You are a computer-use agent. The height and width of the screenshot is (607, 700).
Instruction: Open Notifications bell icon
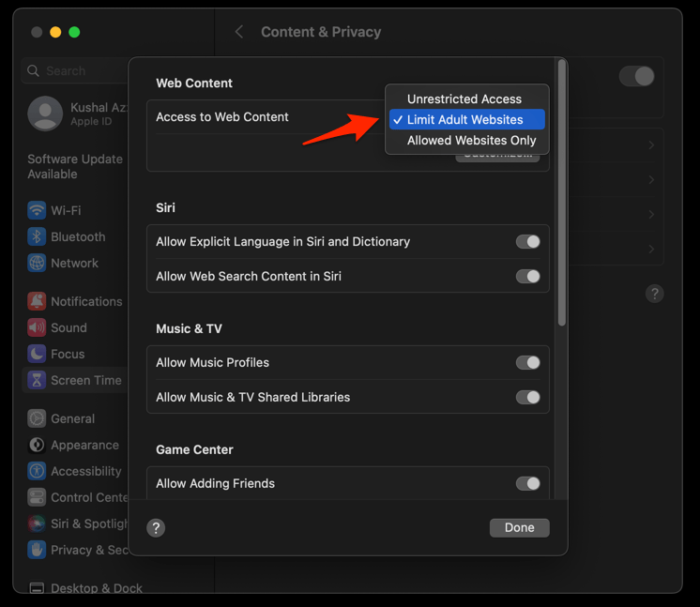37,301
